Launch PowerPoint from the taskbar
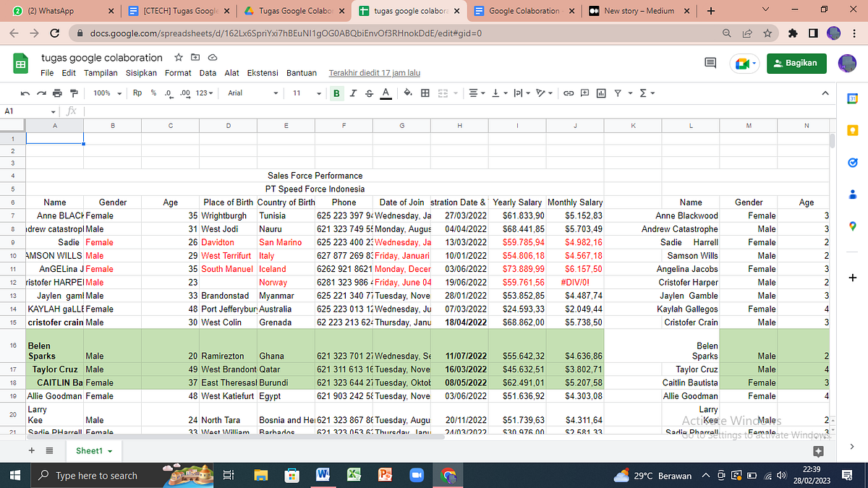 [x=384, y=475]
